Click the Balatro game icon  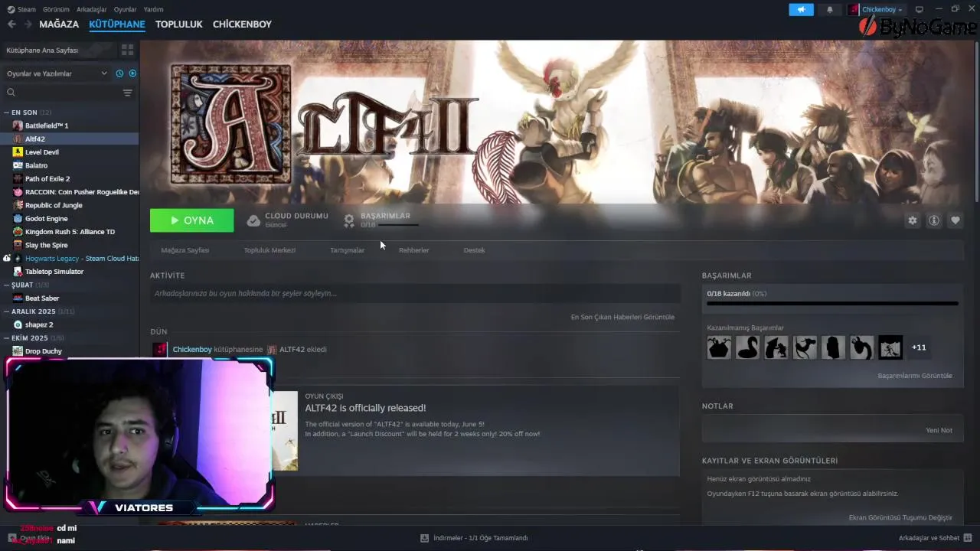18,165
